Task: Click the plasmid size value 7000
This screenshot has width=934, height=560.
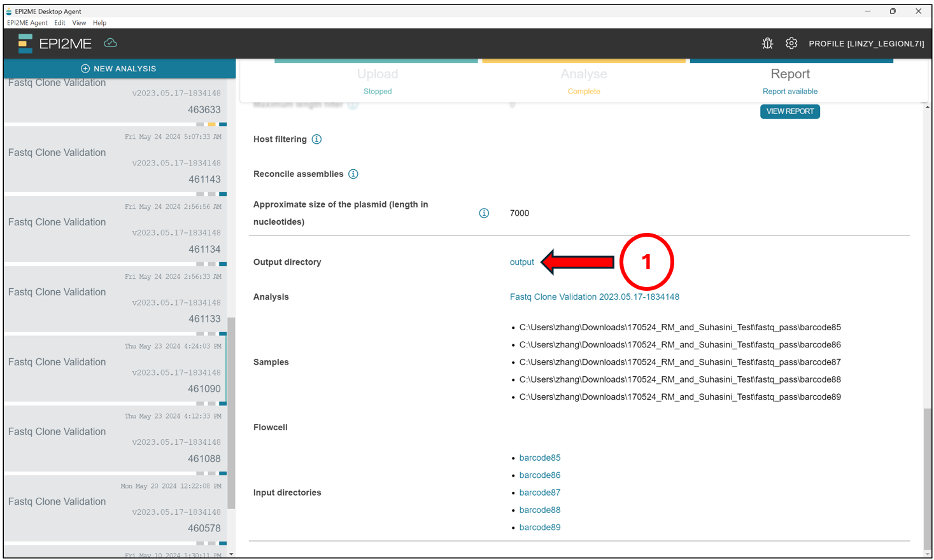Action: [520, 213]
